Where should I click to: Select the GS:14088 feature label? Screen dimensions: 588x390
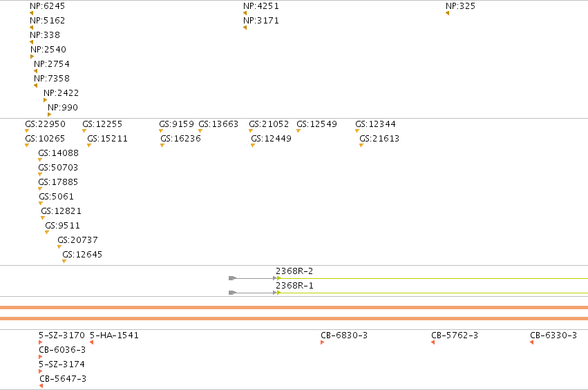pyautogui.click(x=59, y=153)
